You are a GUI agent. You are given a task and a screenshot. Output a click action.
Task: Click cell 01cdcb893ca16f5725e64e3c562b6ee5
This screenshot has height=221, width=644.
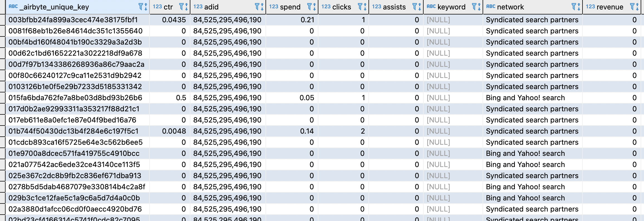point(77,142)
